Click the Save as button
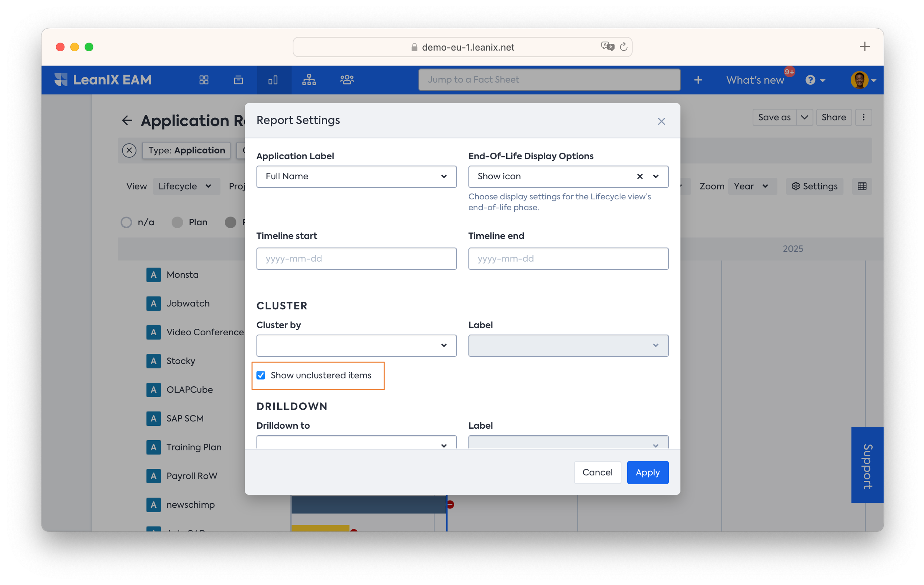 pyautogui.click(x=774, y=117)
